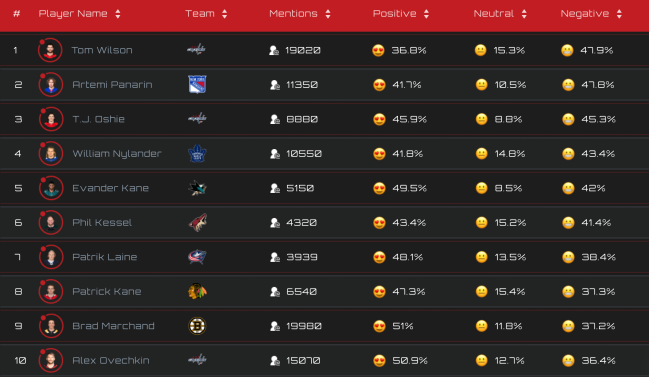This screenshot has height=377, width=649.
Task: Open Alex Ovechkin's player name link
Action: (x=111, y=360)
